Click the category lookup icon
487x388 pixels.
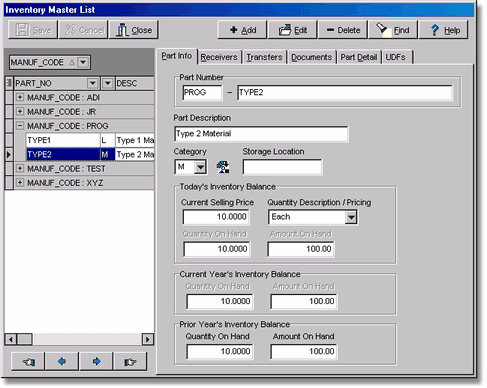(223, 167)
